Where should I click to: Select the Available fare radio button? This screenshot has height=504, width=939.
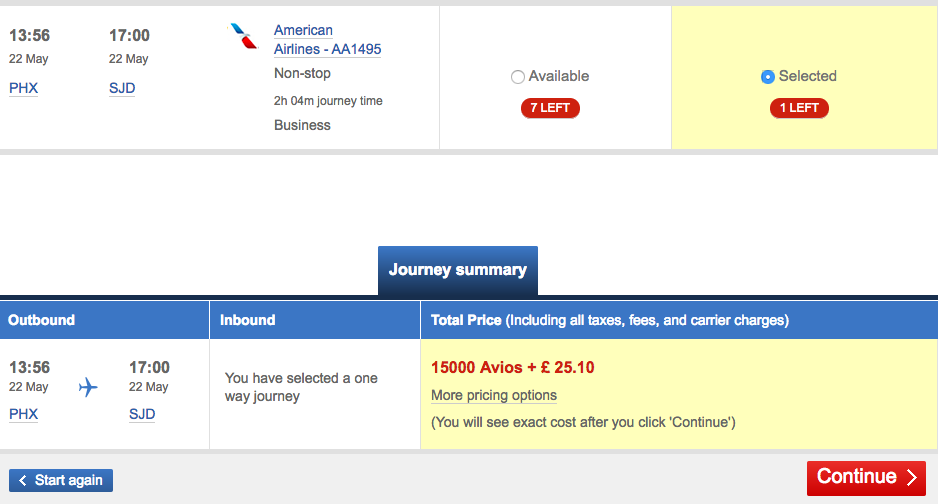point(517,77)
